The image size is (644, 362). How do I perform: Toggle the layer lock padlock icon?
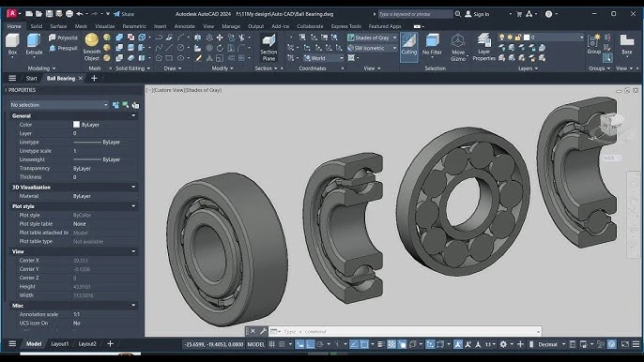coord(518,38)
